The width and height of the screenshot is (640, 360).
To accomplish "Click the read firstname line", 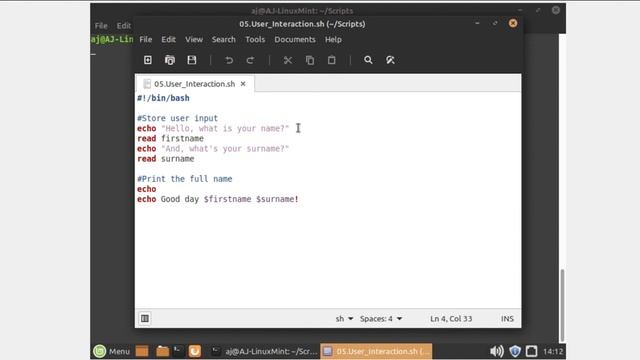I will tap(170, 138).
